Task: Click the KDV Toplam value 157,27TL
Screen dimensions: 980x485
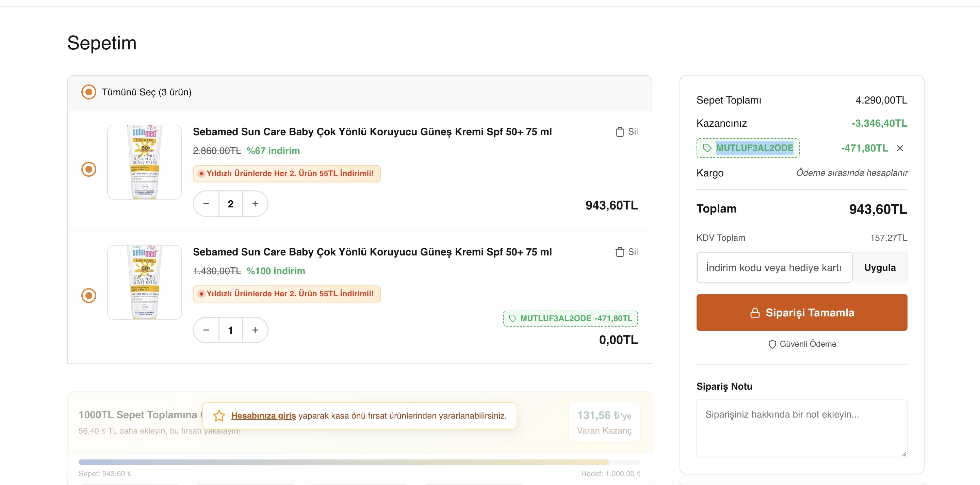Action: click(889, 238)
